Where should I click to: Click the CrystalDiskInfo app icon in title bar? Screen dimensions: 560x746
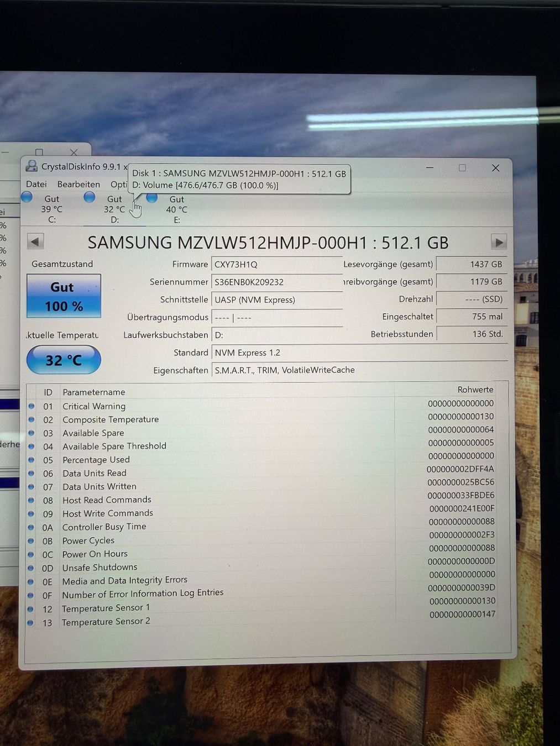click(32, 166)
